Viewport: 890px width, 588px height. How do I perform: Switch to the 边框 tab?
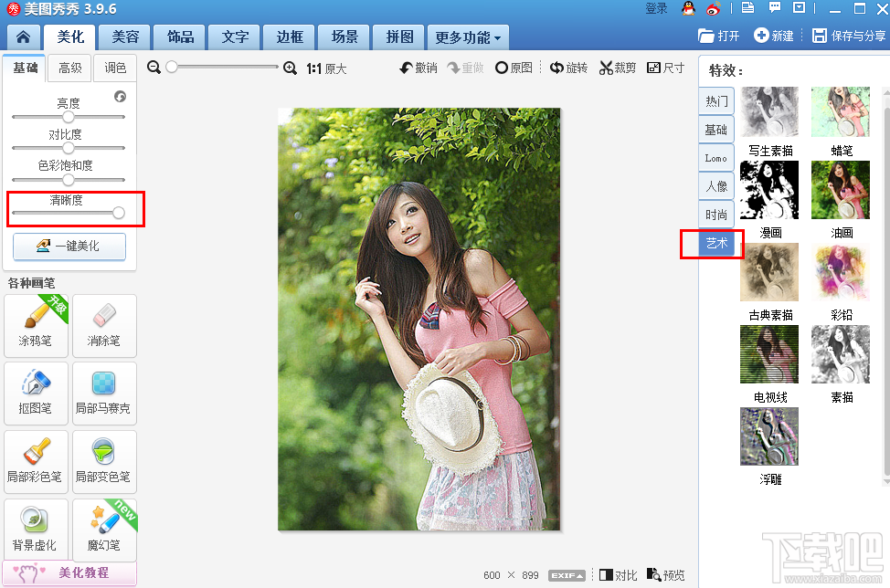tap(290, 37)
